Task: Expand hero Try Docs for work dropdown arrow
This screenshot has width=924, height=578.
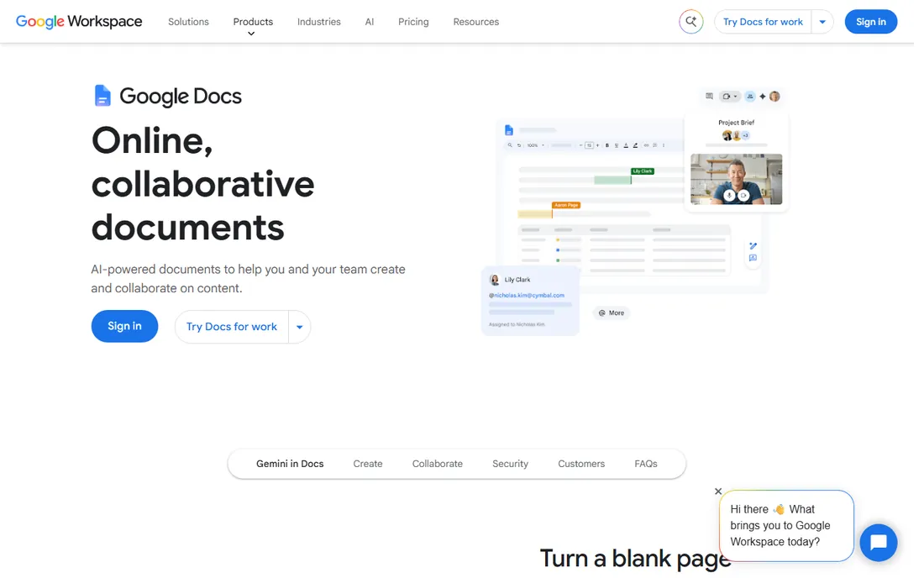Action: [x=299, y=327]
